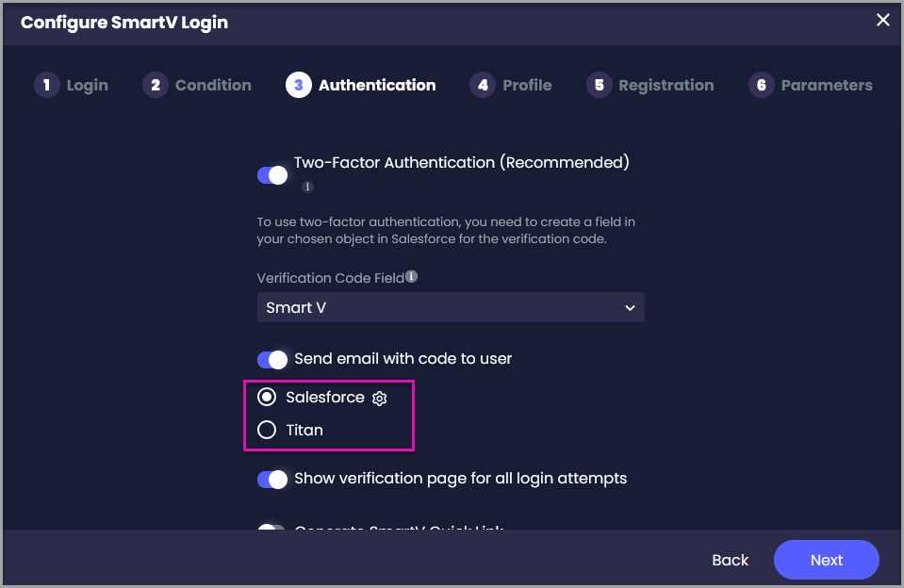This screenshot has height=588, width=904.
Task: Toggle Show verification page for all login attempts
Action: click(272, 479)
